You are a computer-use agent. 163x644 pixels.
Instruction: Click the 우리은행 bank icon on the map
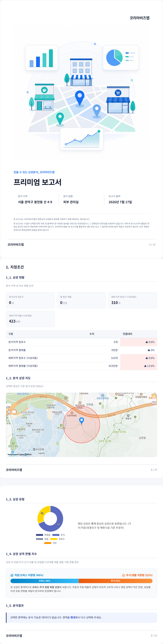[34, 449]
